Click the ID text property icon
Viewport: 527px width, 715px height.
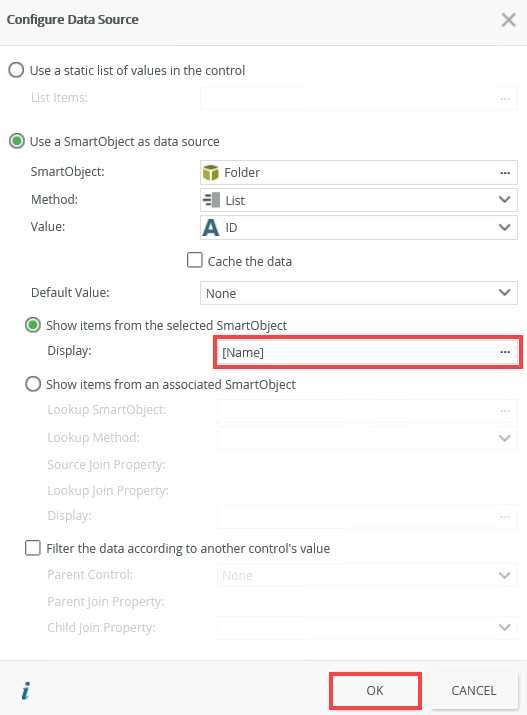coord(211,228)
